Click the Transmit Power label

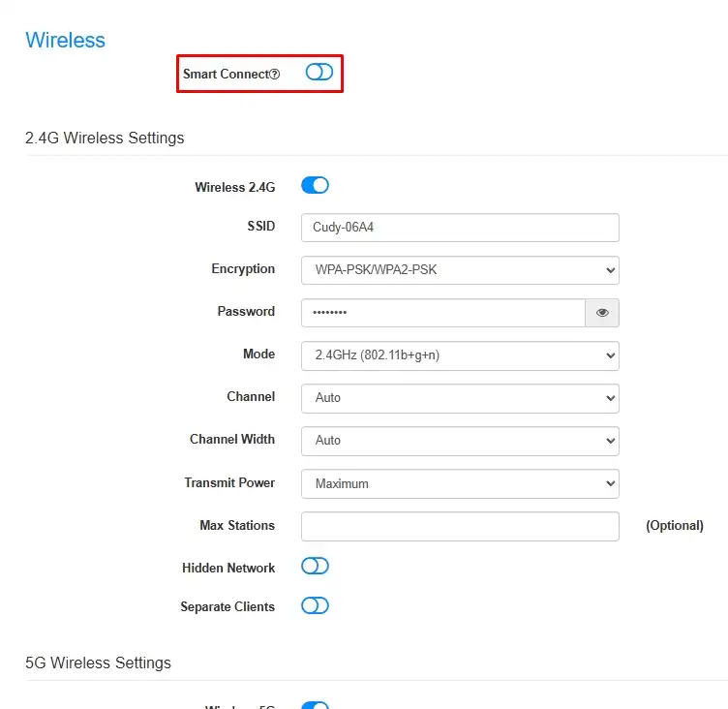(229, 482)
